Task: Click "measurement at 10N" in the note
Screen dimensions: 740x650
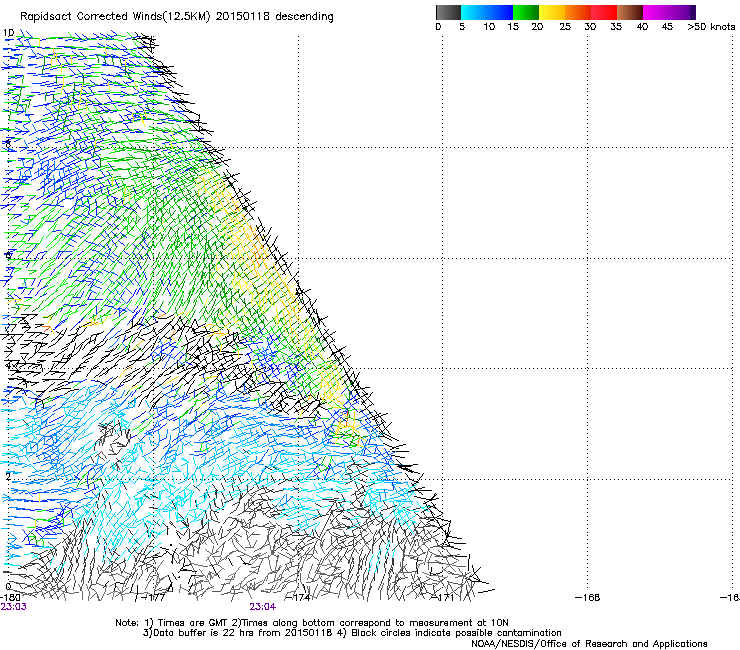Action: [x=459, y=623]
